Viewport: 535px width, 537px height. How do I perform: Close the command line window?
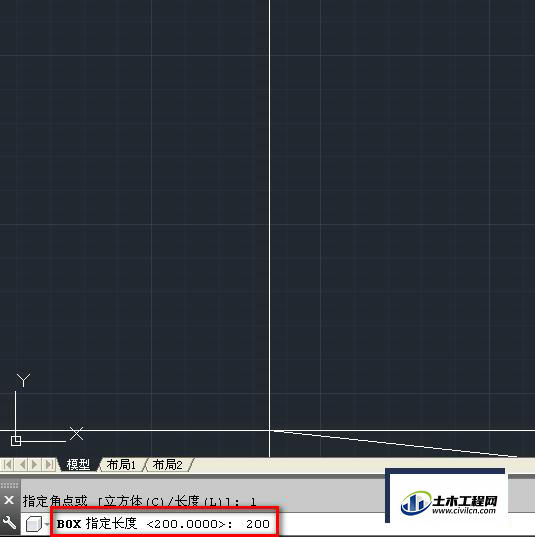[x=9, y=500]
